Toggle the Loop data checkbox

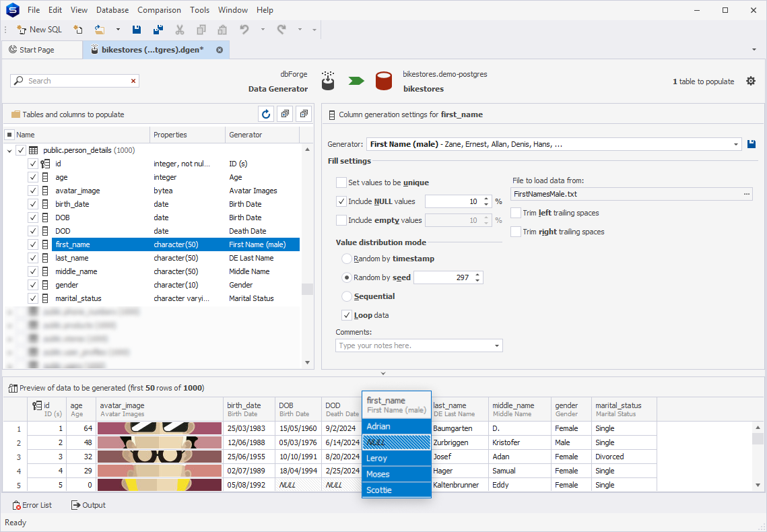[x=347, y=315]
